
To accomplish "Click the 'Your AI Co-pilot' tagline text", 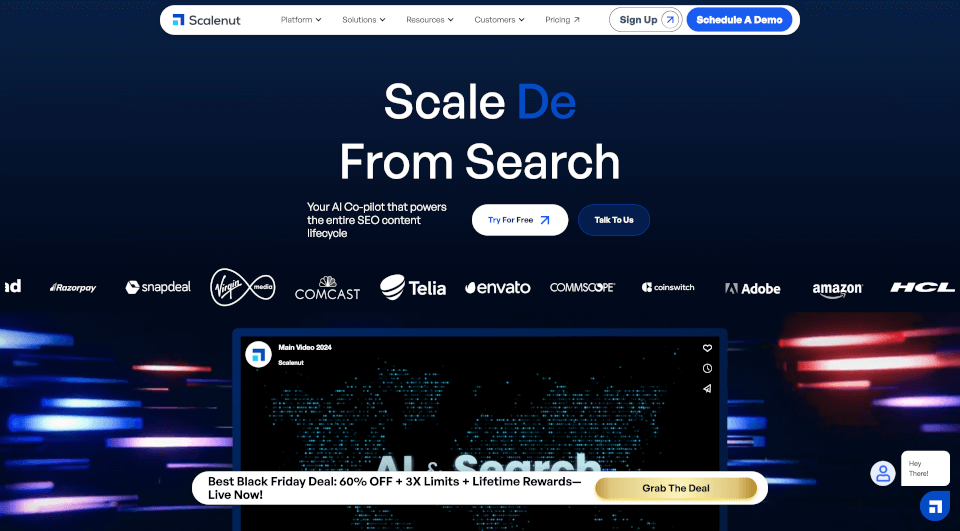I will pos(377,220).
